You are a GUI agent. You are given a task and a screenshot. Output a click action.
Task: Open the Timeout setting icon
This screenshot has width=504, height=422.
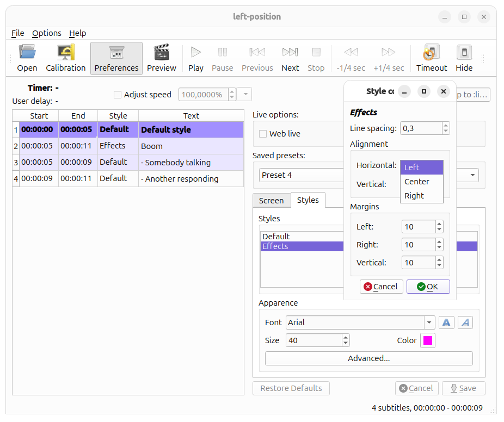[432, 58]
